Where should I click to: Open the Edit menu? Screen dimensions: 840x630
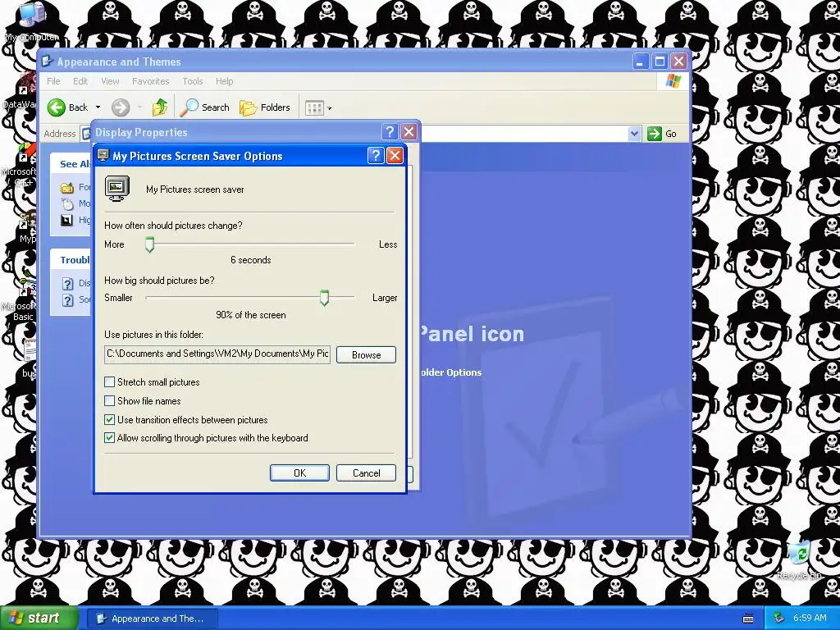80,81
